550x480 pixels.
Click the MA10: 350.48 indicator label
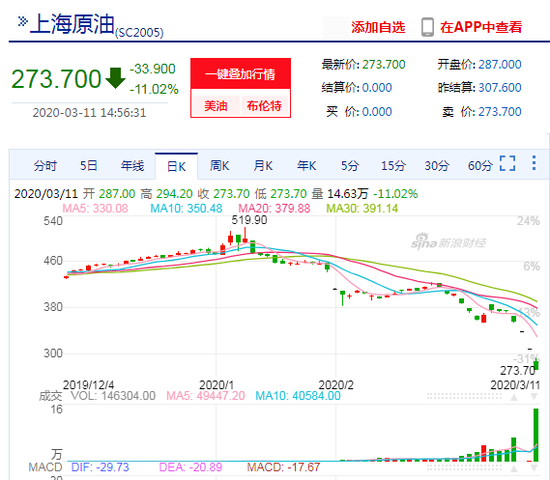coord(186,208)
